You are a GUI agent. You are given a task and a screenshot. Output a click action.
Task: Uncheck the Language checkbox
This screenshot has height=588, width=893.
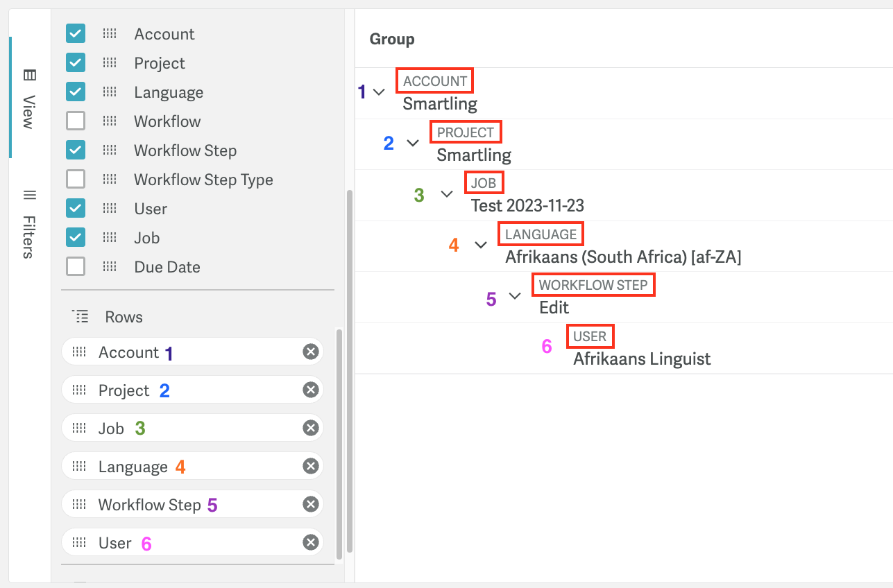pyautogui.click(x=76, y=92)
